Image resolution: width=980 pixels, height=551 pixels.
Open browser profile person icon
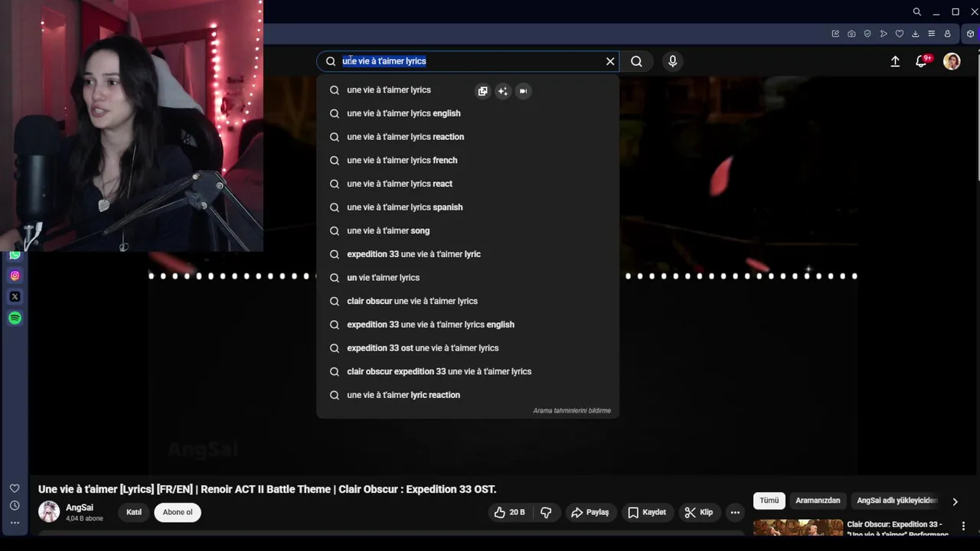947,34
